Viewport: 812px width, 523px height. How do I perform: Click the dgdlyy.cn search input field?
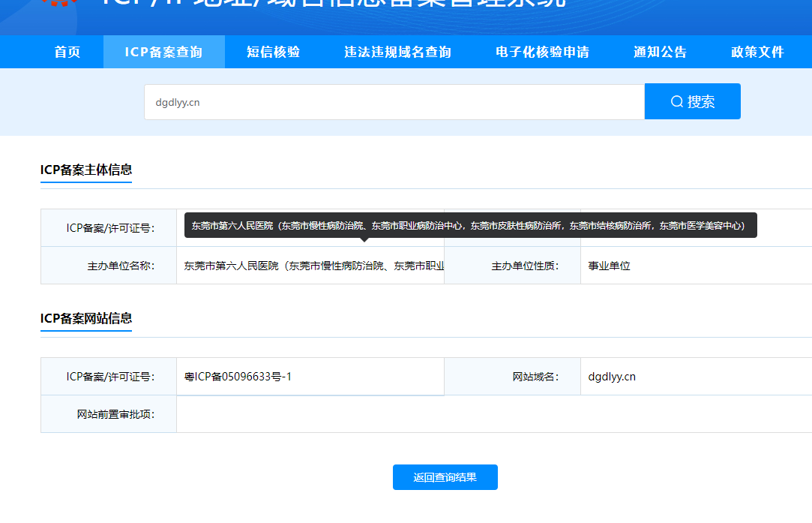394,102
